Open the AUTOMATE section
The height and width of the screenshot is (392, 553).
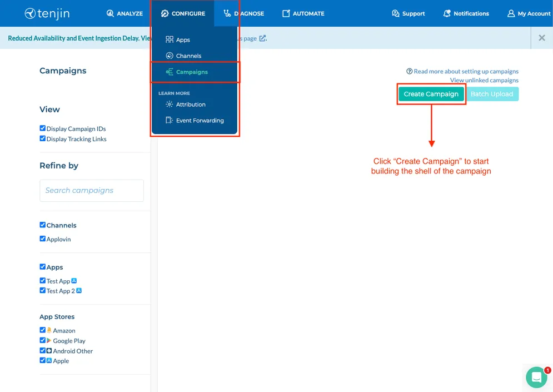[303, 13]
